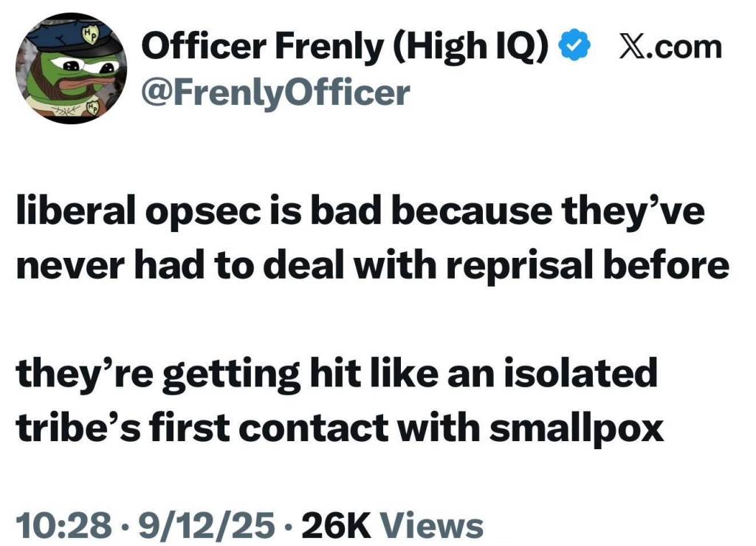756x546 pixels.
Task: Click the 9/12/25 date
Action: [x=181, y=525]
